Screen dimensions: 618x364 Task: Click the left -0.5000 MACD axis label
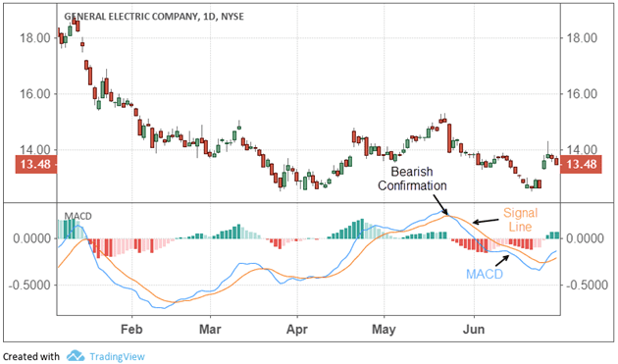pyautogui.click(x=30, y=285)
